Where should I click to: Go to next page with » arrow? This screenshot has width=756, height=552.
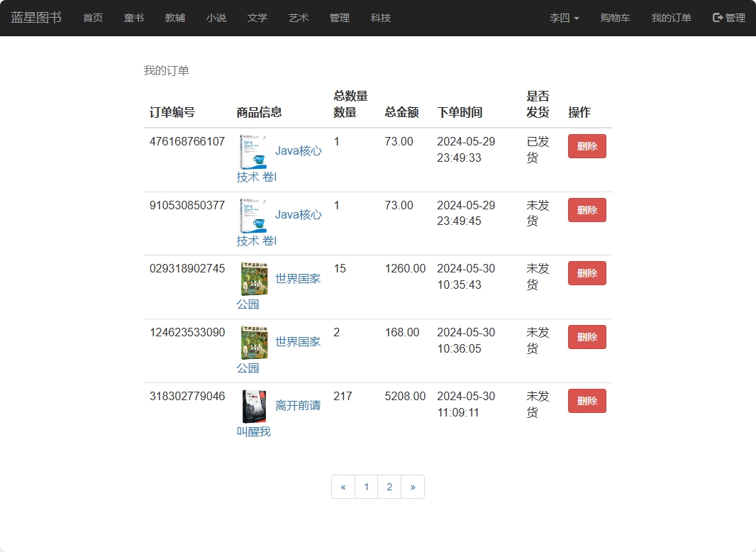413,487
